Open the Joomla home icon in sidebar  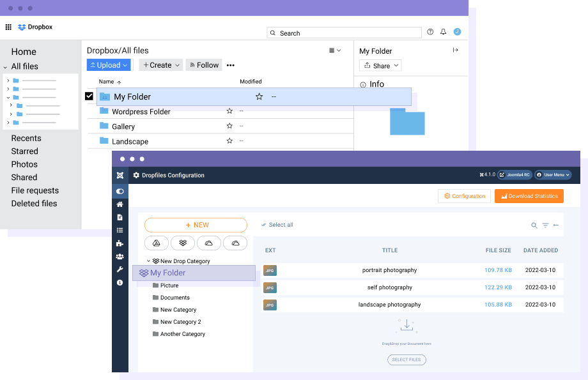[x=120, y=204]
